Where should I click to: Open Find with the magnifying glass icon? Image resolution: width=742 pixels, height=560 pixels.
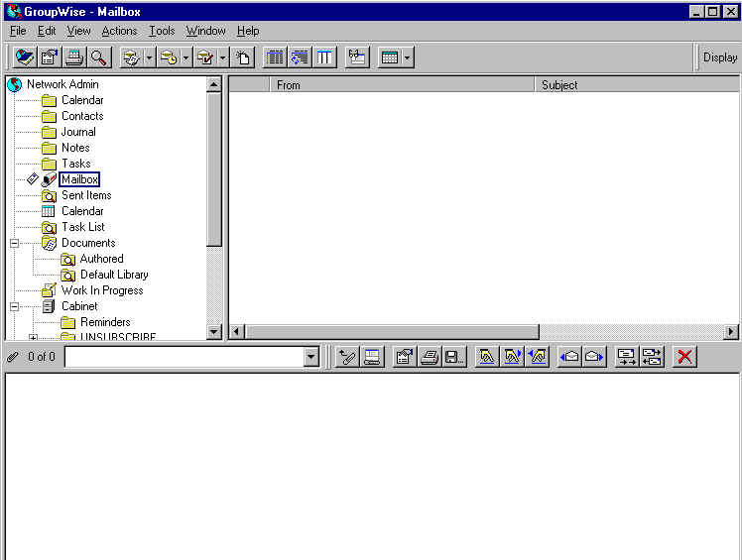(98, 57)
